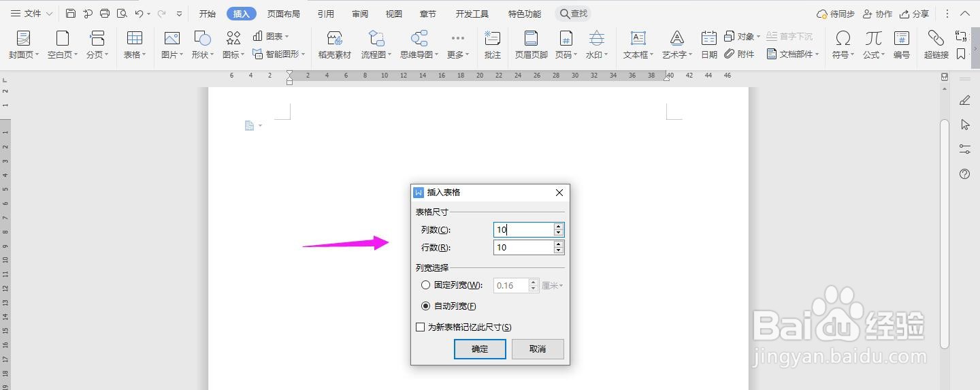The height and width of the screenshot is (390, 980).
Task: Click the page layout marker dropdown on document
Action: pos(260,126)
